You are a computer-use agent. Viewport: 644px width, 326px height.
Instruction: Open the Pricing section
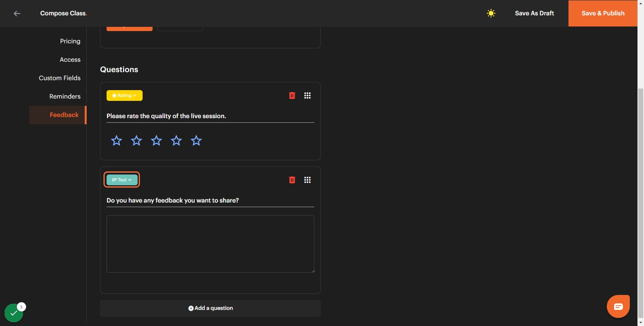point(70,41)
